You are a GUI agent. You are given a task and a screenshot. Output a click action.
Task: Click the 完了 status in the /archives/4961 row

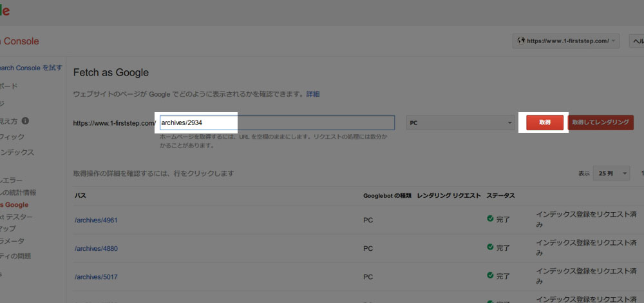tap(503, 220)
